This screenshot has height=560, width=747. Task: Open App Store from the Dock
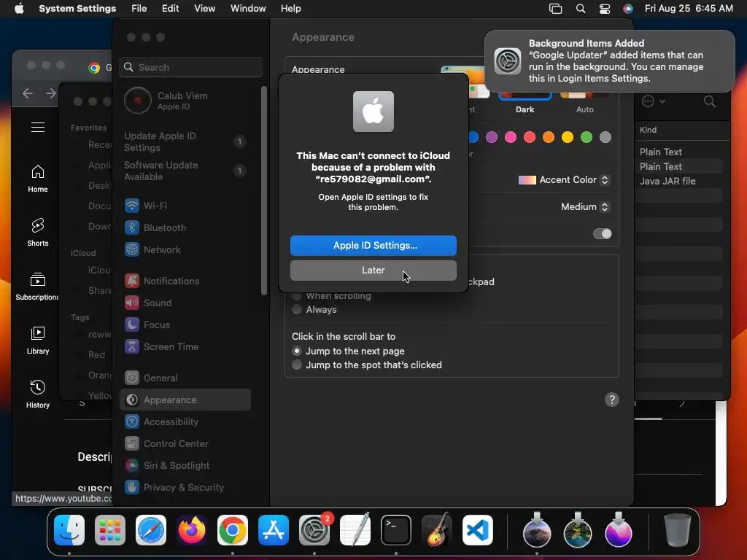[274, 530]
